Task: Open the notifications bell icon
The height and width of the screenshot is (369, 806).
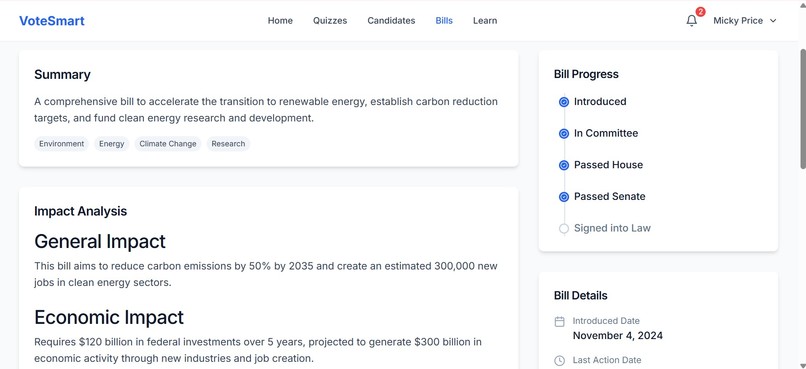Action: coord(691,21)
